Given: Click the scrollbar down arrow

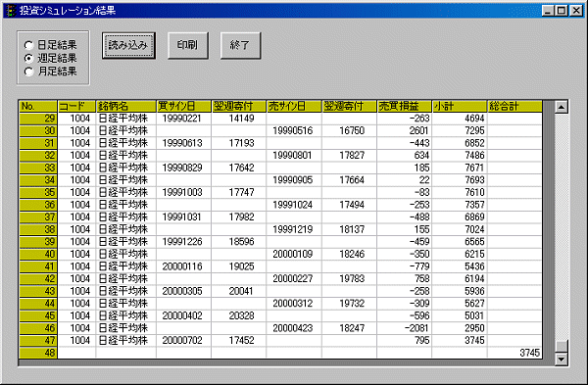Looking at the screenshot, I should (562, 359).
